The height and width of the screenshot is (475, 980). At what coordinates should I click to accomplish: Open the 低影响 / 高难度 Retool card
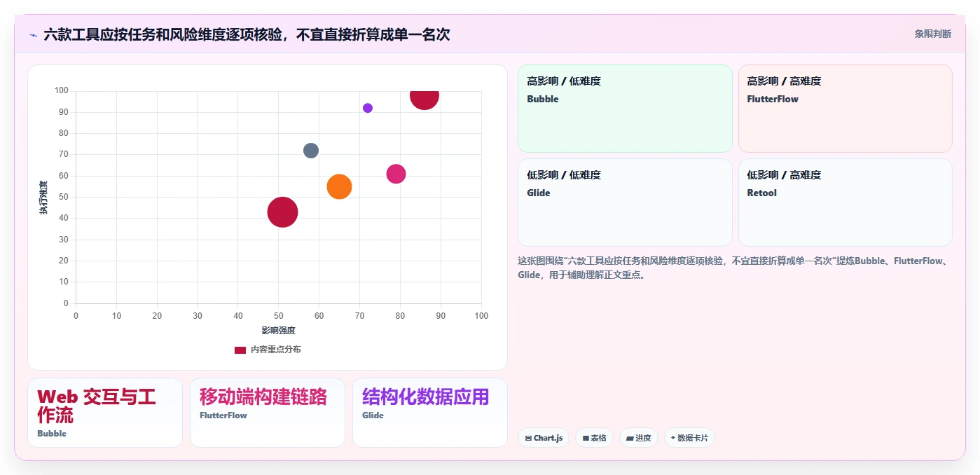tap(845, 202)
